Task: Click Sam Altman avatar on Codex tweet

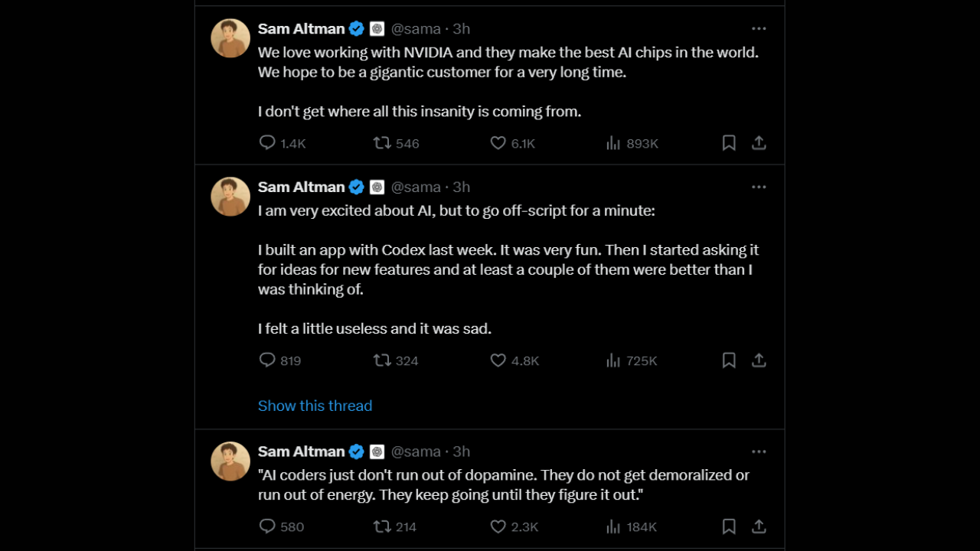Action: click(230, 197)
